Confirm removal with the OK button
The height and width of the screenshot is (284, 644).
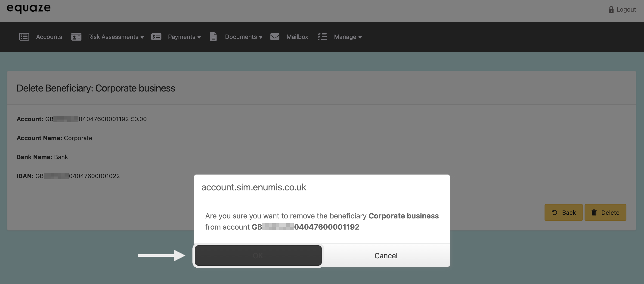258,256
